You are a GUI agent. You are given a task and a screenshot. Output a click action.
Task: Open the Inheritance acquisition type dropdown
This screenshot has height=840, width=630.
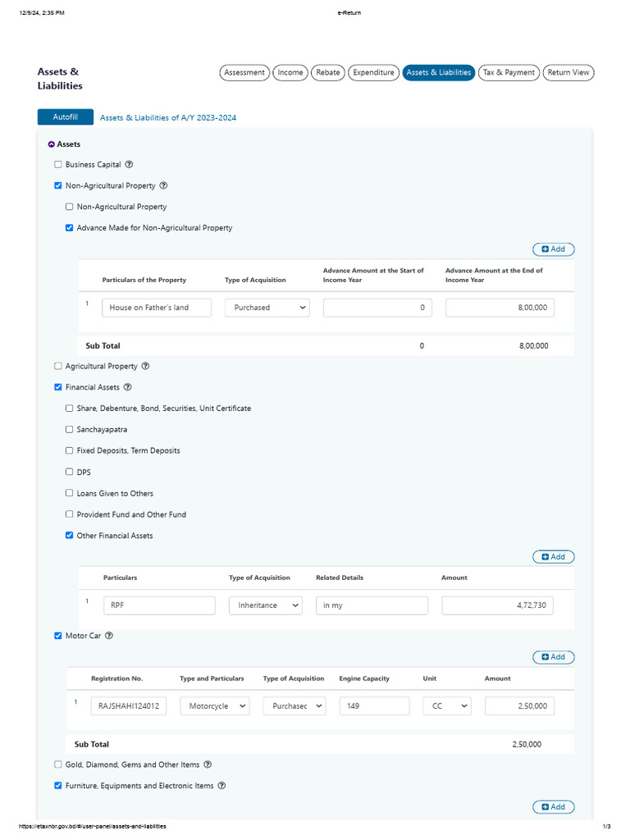coord(266,605)
